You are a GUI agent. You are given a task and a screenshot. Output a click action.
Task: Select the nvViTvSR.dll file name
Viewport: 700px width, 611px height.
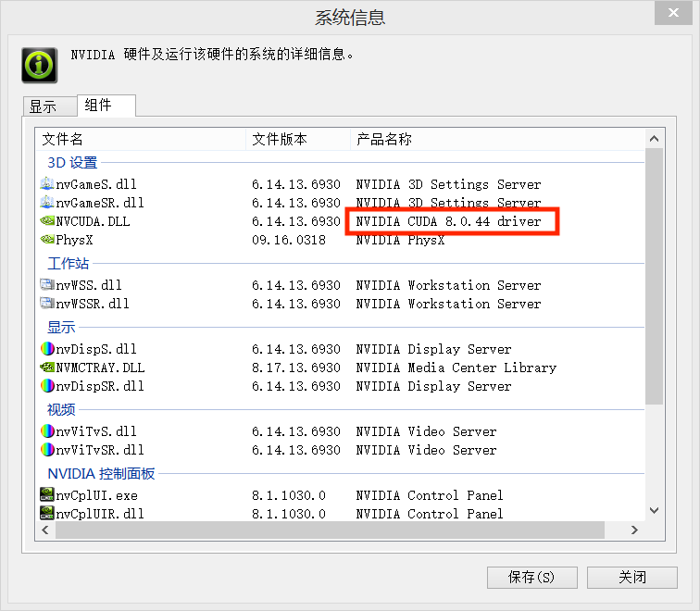click(x=100, y=449)
